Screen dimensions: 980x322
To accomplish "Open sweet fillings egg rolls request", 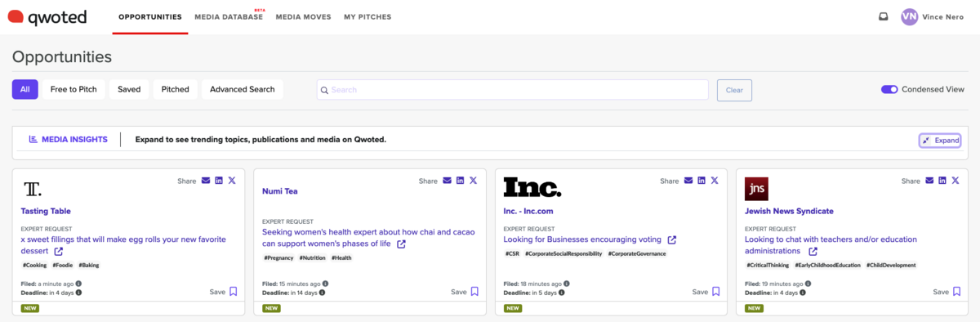I will tap(123, 245).
